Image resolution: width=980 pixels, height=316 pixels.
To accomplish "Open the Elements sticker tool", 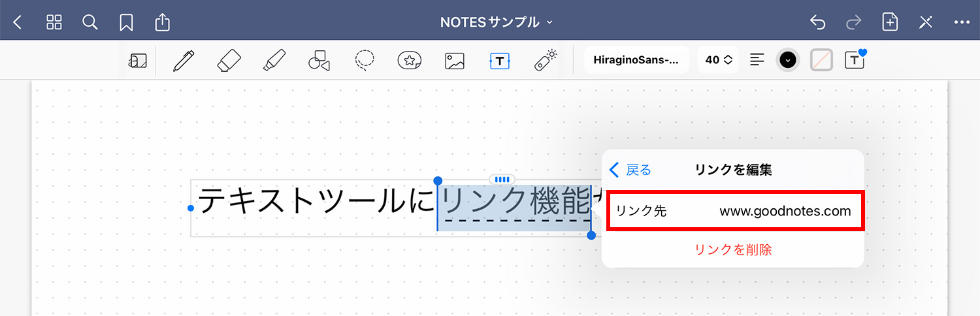I will [x=410, y=61].
